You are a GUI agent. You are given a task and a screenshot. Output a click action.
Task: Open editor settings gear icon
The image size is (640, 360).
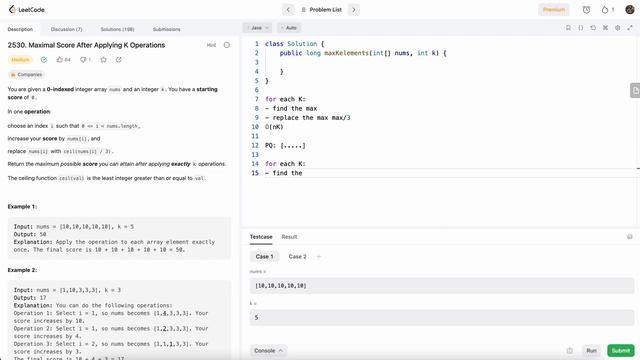click(618, 28)
